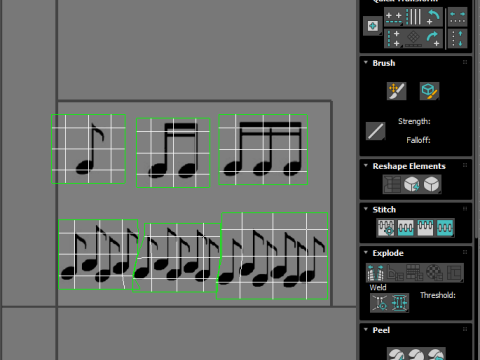The image size is (480, 360).
Task: Click the Falloff label in Brush
Action: coord(418,140)
